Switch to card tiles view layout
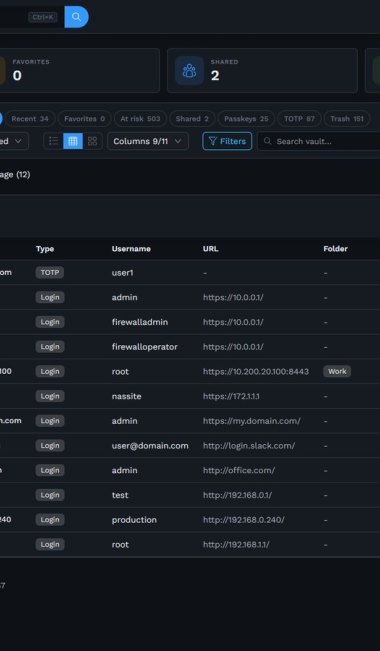 (x=93, y=141)
